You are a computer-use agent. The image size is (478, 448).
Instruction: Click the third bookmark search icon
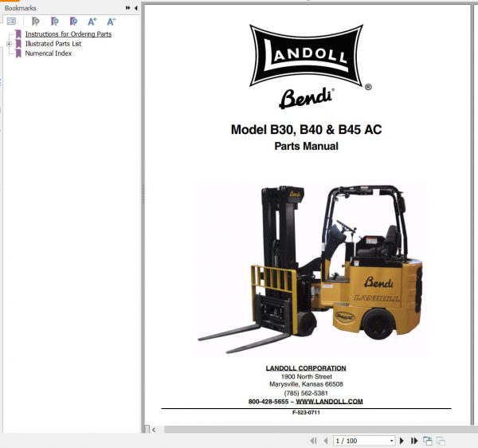click(73, 22)
